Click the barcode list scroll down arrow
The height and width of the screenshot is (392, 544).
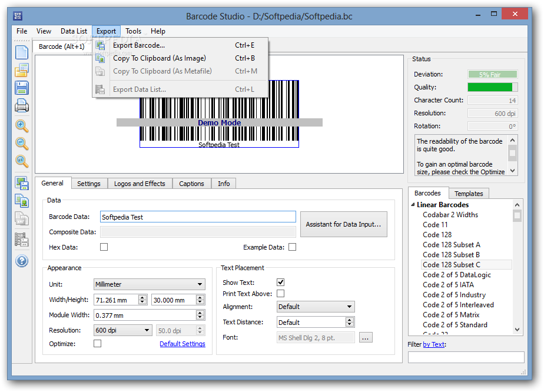tap(517, 330)
